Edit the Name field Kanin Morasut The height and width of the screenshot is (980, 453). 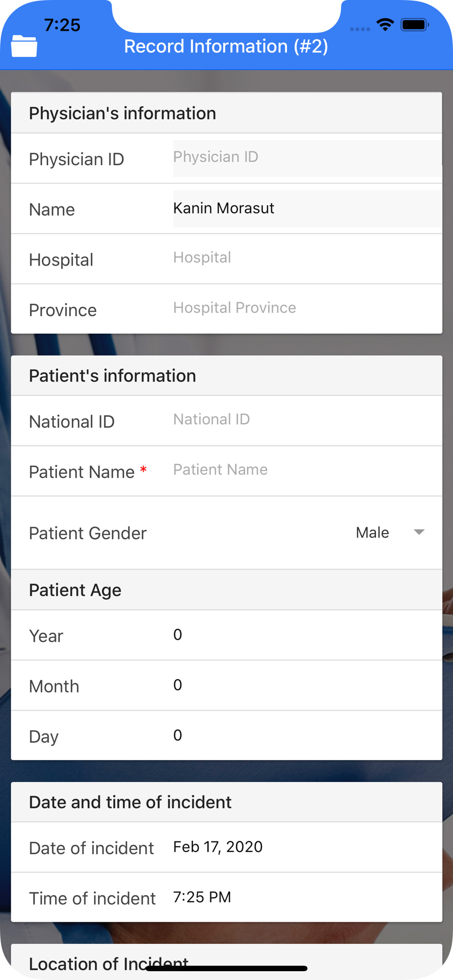click(x=307, y=209)
